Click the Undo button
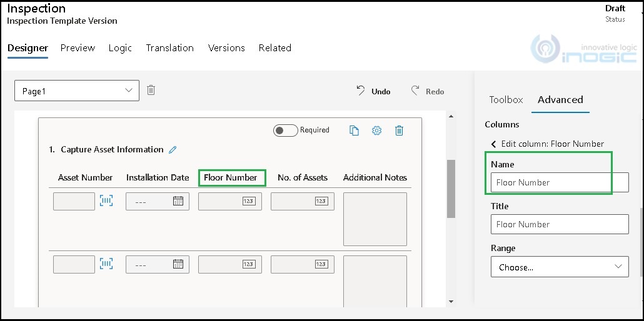644x321 pixels. 373,91
